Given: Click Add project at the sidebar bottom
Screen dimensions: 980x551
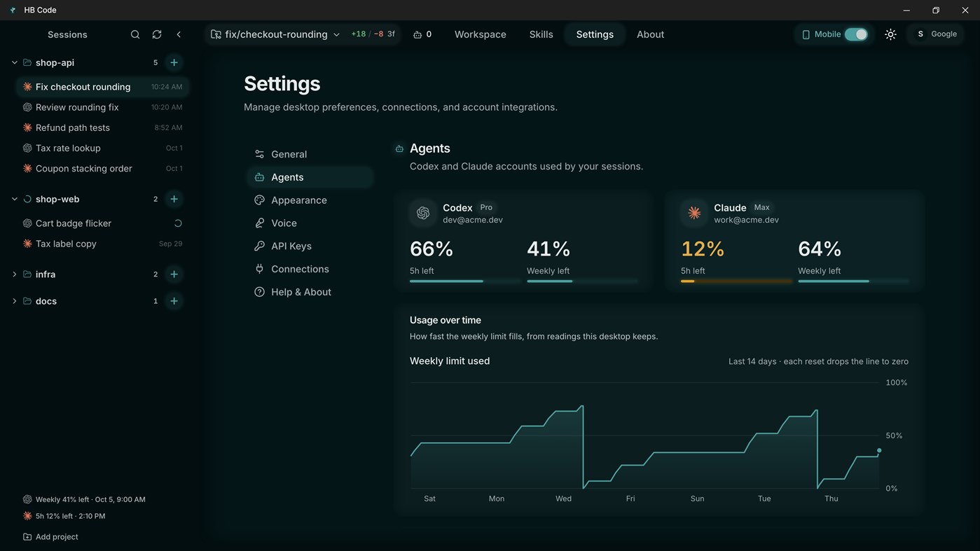Looking at the screenshot, I should (50, 537).
